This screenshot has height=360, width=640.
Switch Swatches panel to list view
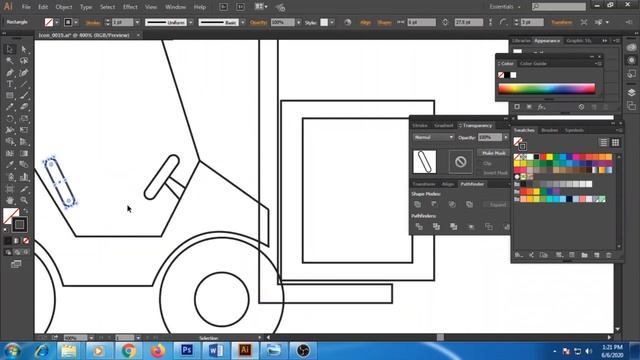[603, 142]
